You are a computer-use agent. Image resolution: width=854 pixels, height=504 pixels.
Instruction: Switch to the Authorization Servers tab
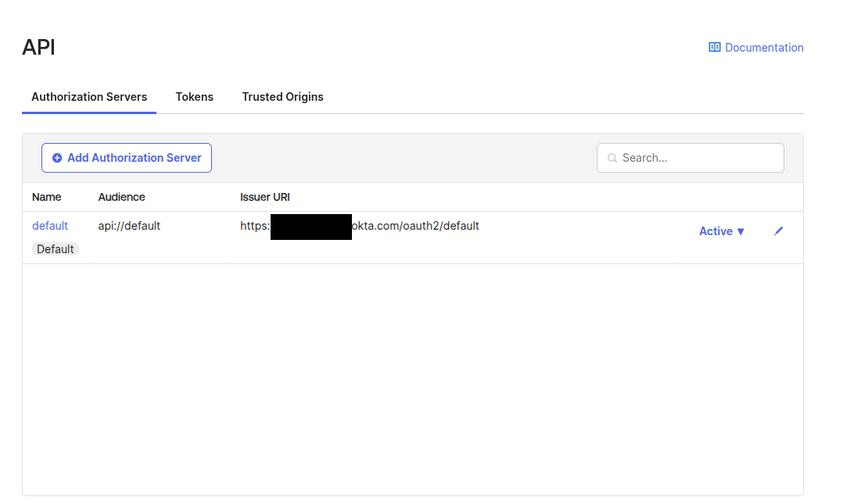click(89, 97)
